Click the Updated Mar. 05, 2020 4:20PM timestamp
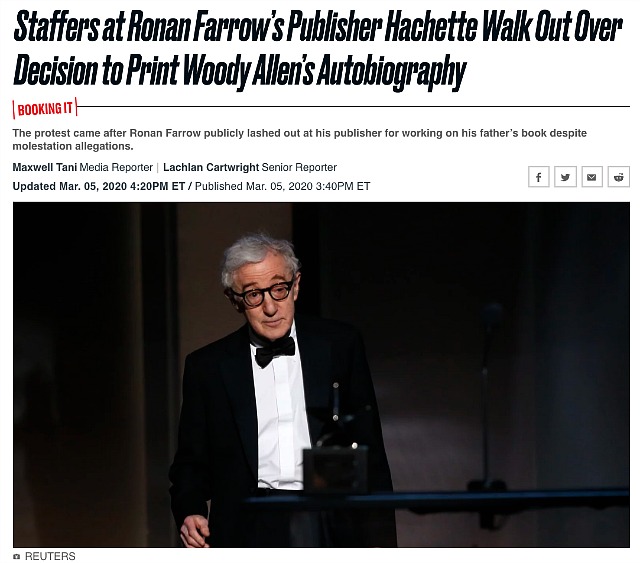Viewport: 640px width, 563px height. [x=99, y=187]
